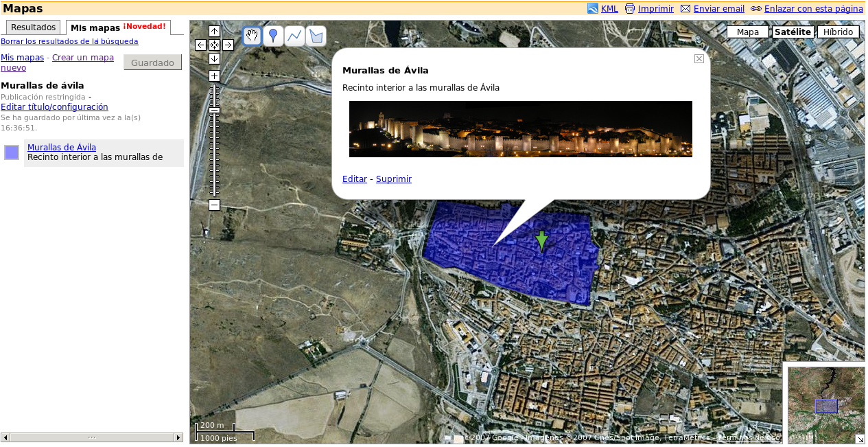868x447 pixels.
Task: Close the Murallas de Ávila info bubble
Action: coord(699,59)
